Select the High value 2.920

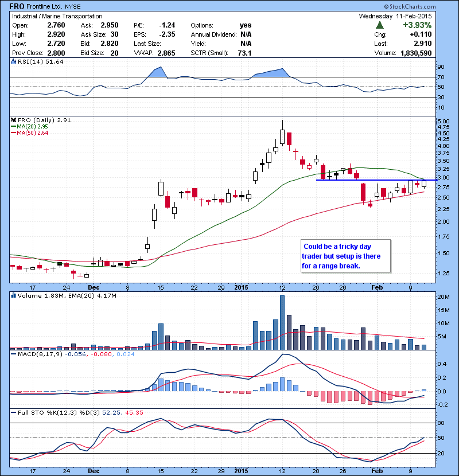(56, 34)
